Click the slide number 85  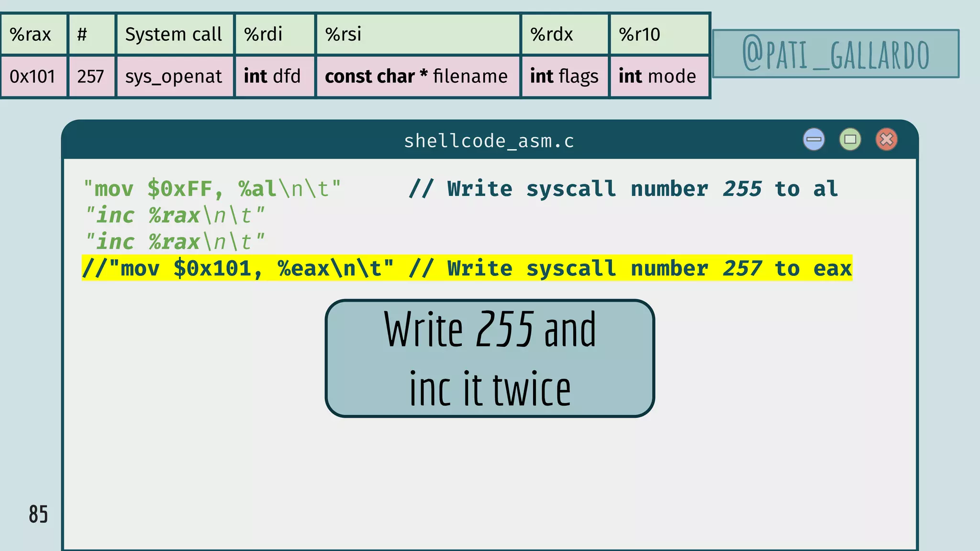coord(38,514)
